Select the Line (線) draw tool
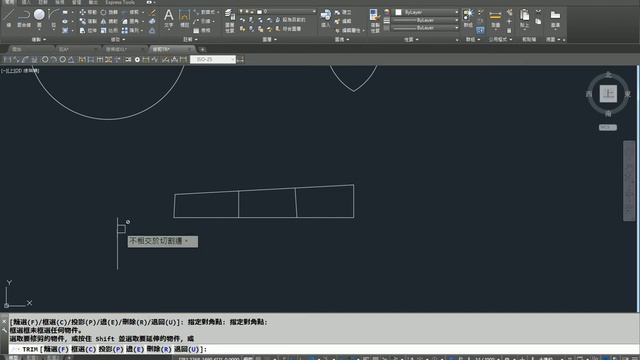The height and width of the screenshot is (360, 640). 9,17
